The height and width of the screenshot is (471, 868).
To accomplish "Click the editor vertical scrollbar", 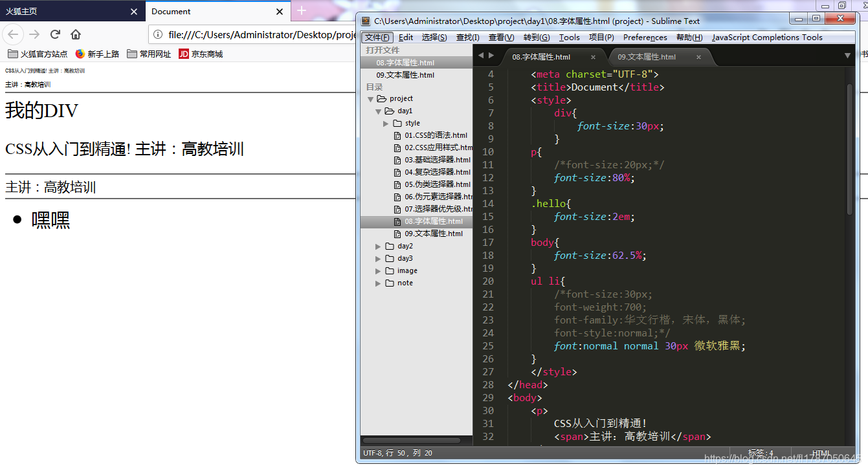I will pos(850,149).
